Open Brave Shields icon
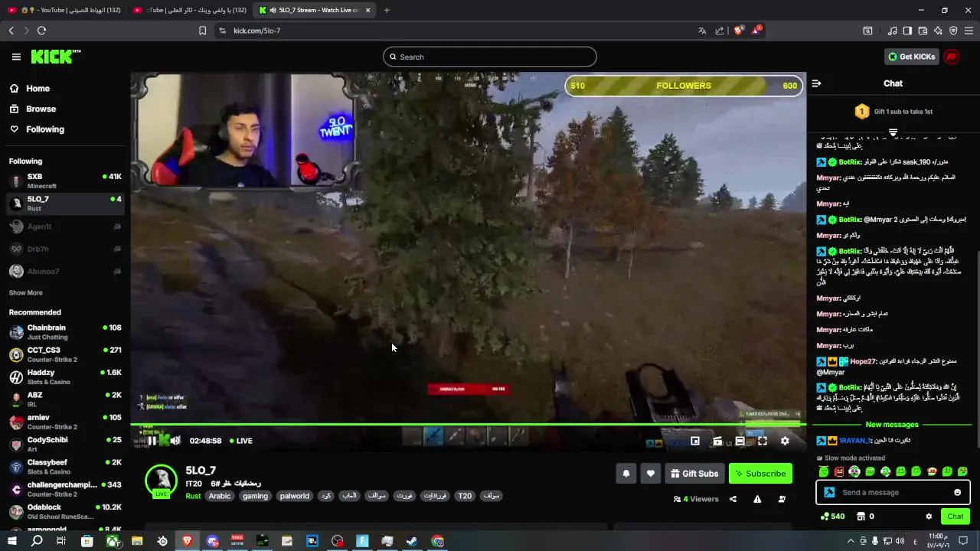980x551 pixels. pyautogui.click(x=738, y=31)
